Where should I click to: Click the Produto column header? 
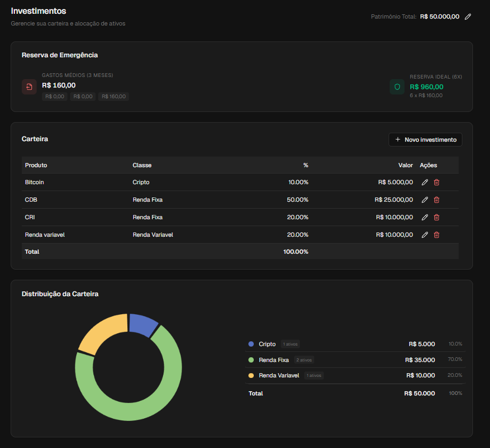36,165
